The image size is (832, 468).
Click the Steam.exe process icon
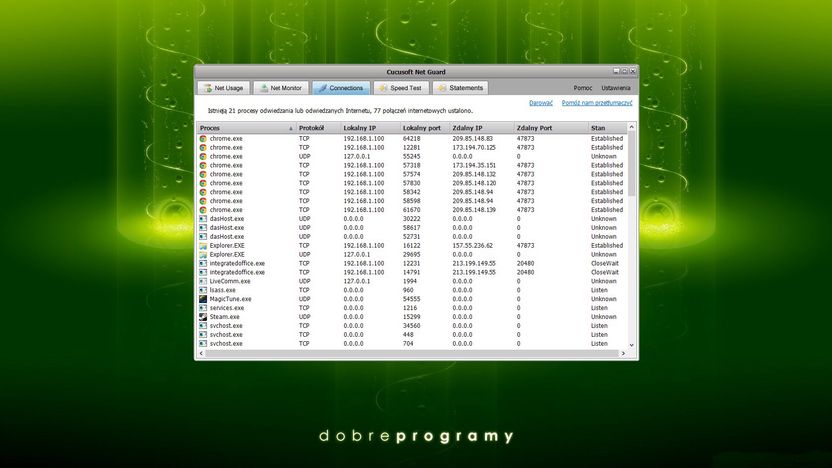tap(203, 317)
